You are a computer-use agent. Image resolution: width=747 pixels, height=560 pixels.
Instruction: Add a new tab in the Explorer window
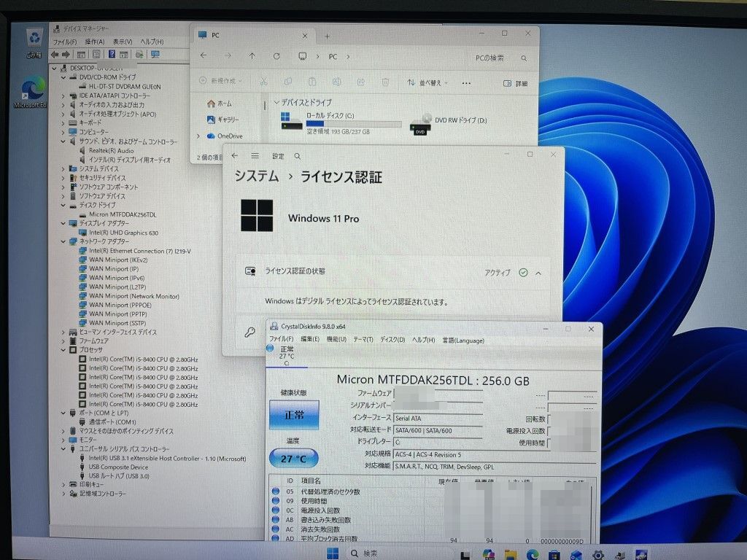327,36
